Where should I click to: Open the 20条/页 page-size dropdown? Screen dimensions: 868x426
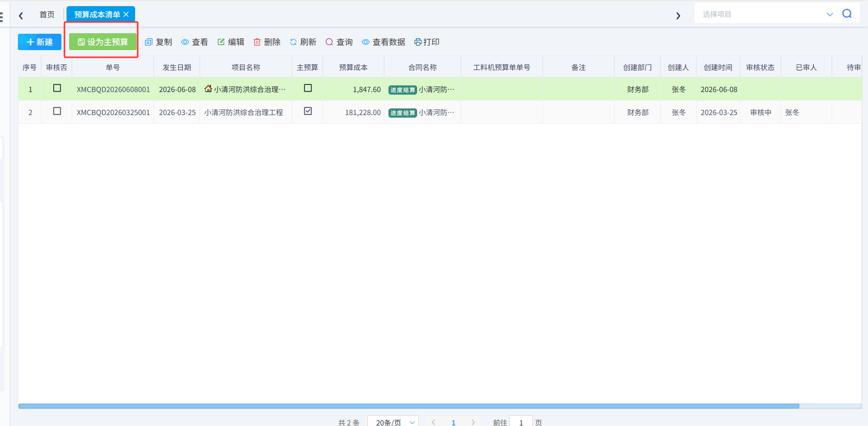coord(393,422)
